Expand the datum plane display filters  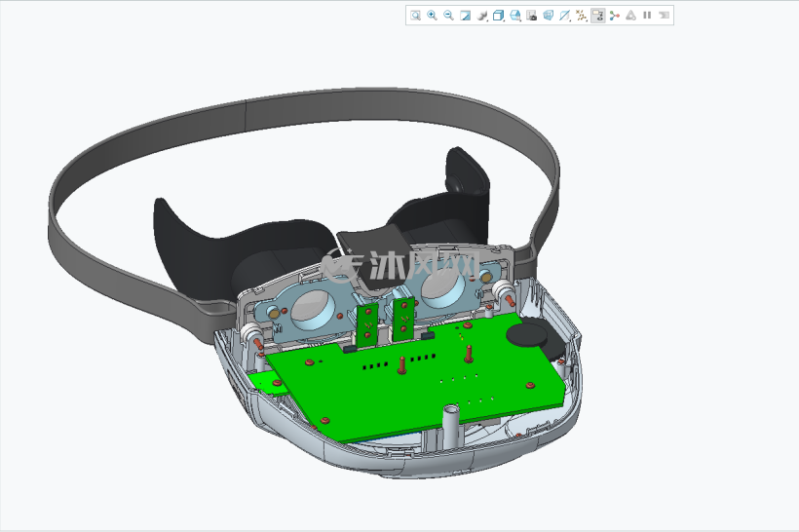[564, 16]
